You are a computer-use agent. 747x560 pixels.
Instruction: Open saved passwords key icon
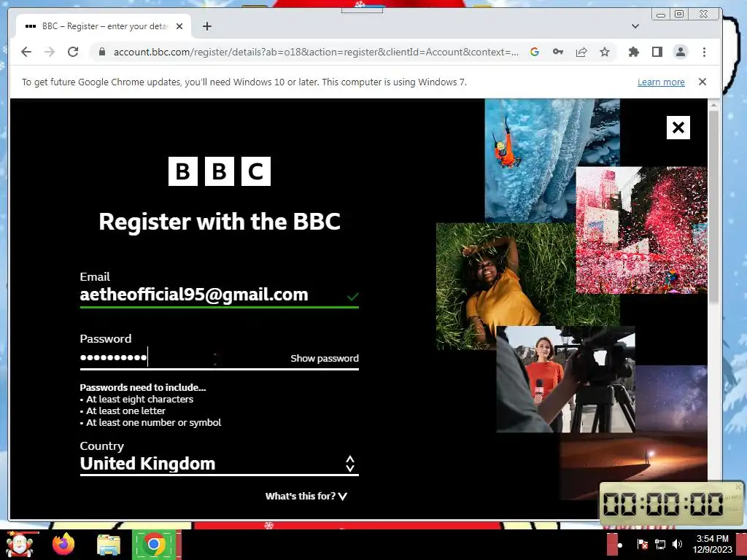(x=558, y=52)
